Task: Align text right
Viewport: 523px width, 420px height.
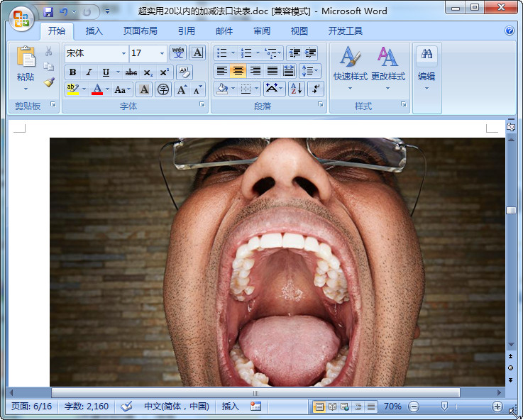Action: pyautogui.click(x=255, y=71)
